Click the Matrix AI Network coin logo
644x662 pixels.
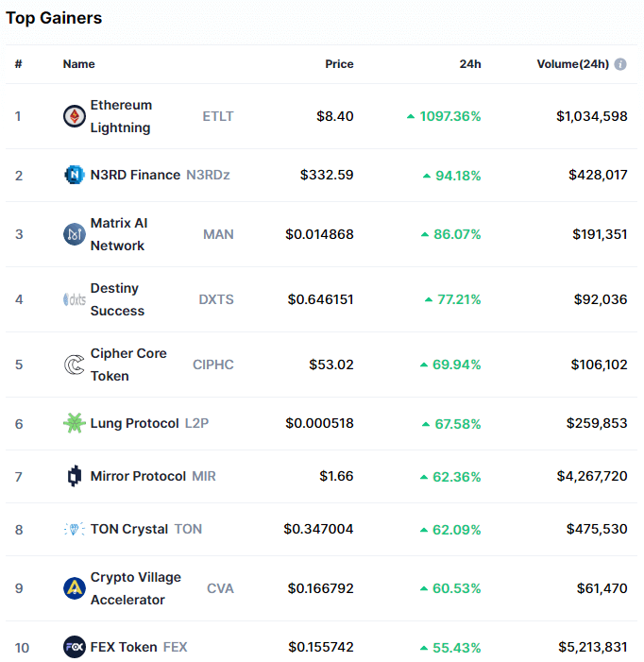75,234
